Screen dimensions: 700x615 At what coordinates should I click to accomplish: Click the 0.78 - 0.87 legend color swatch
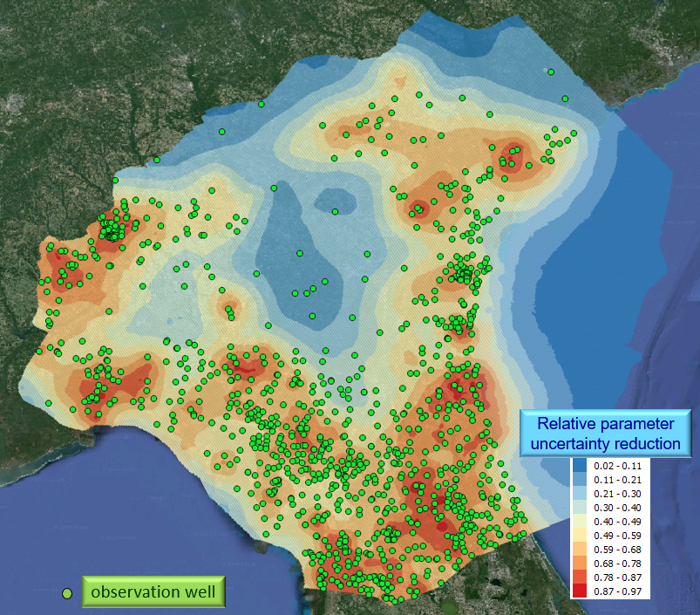580,577
